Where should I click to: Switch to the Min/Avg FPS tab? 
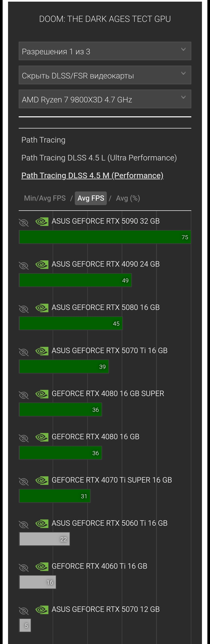point(45,198)
